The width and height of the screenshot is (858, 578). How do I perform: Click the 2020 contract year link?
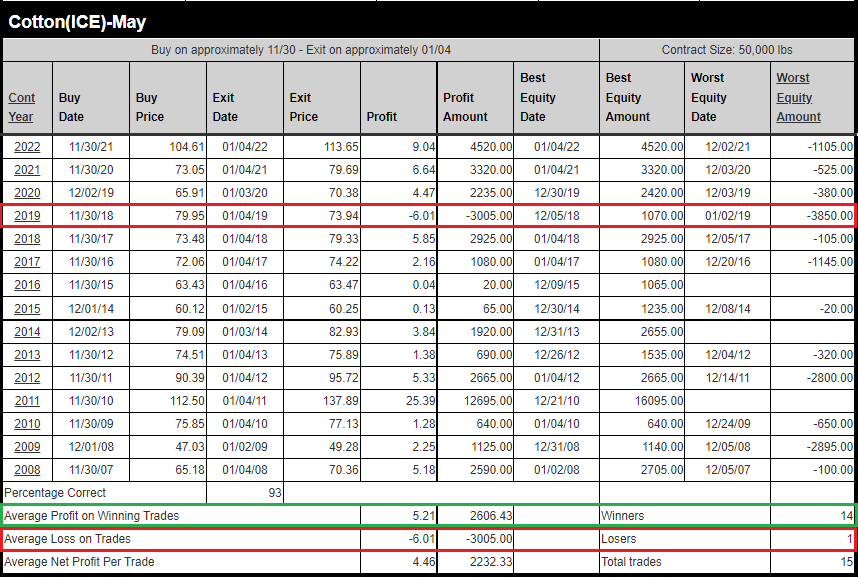tap(27, 193)
